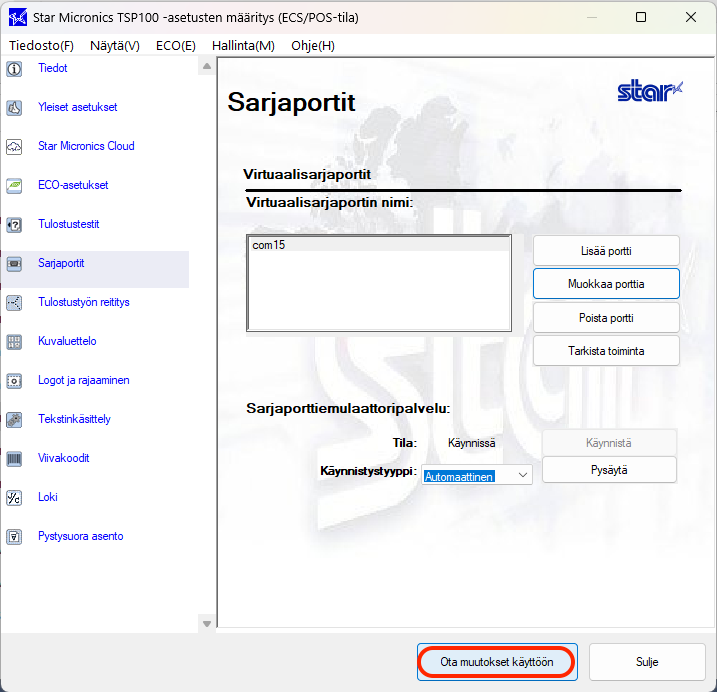717x692 pixels.
Task: Click the Star logo in the panel
Action: 650,91
